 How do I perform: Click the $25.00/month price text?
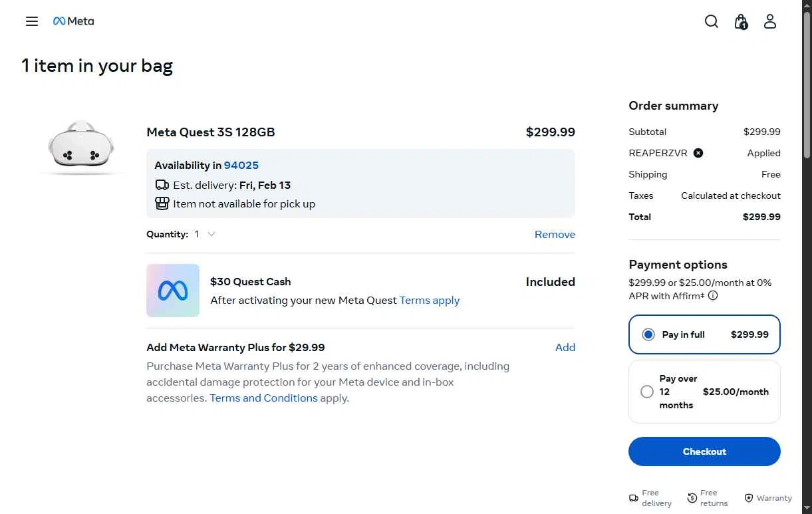[736, 392]
